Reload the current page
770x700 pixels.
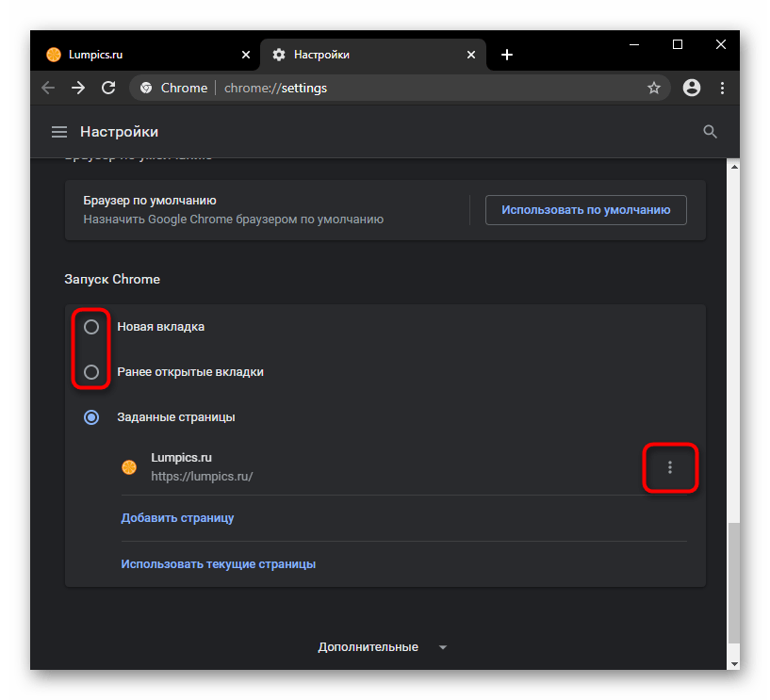coord(109,88)
